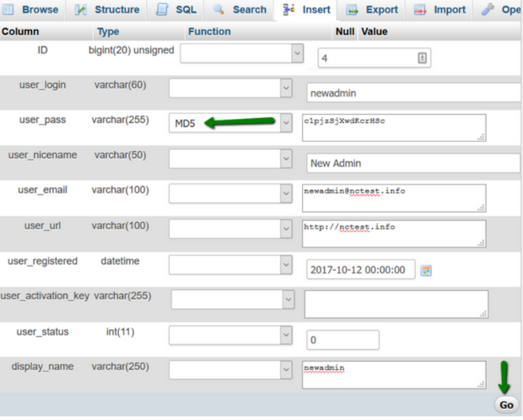The image size is (523, 420).
Task: Click the SQL tab icon
Action: click(x=163, y=10)
